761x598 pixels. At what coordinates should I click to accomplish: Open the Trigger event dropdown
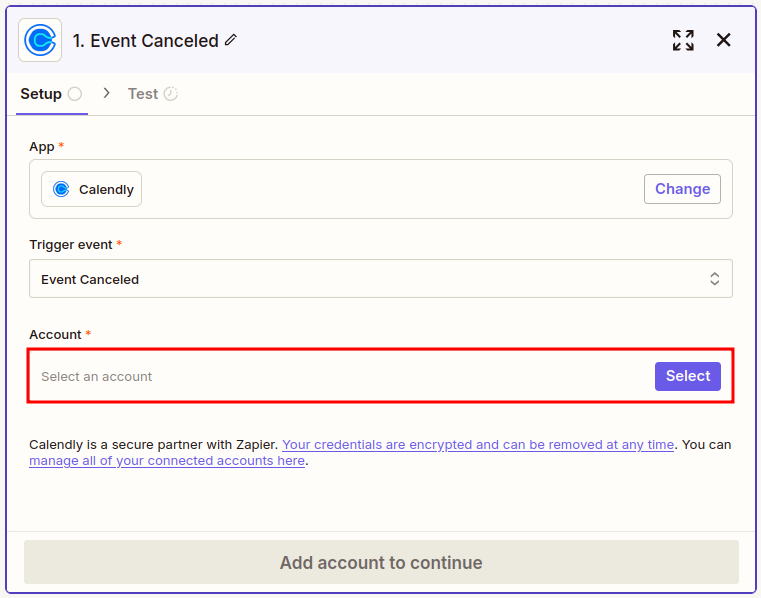(x=380, y=279)
